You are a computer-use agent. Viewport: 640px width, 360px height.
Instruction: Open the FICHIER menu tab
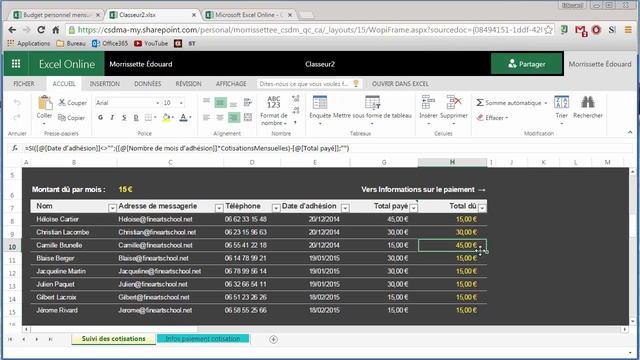(24, 84)
